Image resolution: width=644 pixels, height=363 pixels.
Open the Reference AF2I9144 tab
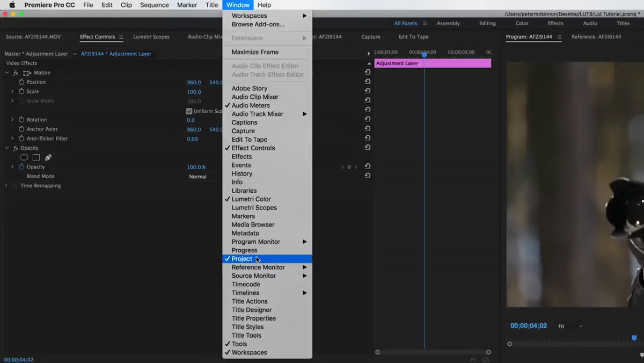[x=596, y=37]
